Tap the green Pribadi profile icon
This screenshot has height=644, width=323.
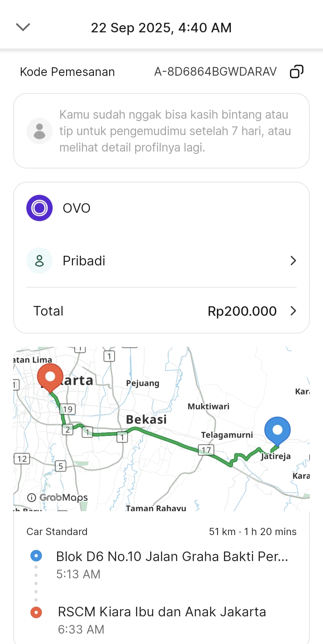click(39, 260)
